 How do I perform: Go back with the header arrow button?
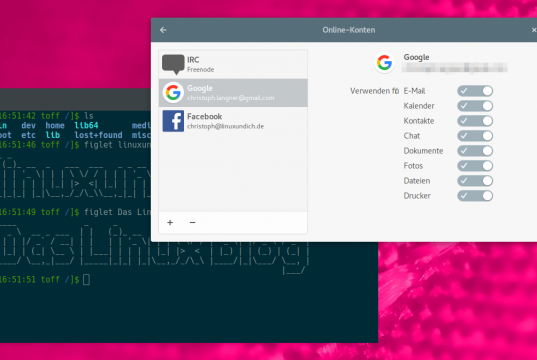tap(163, 30)
